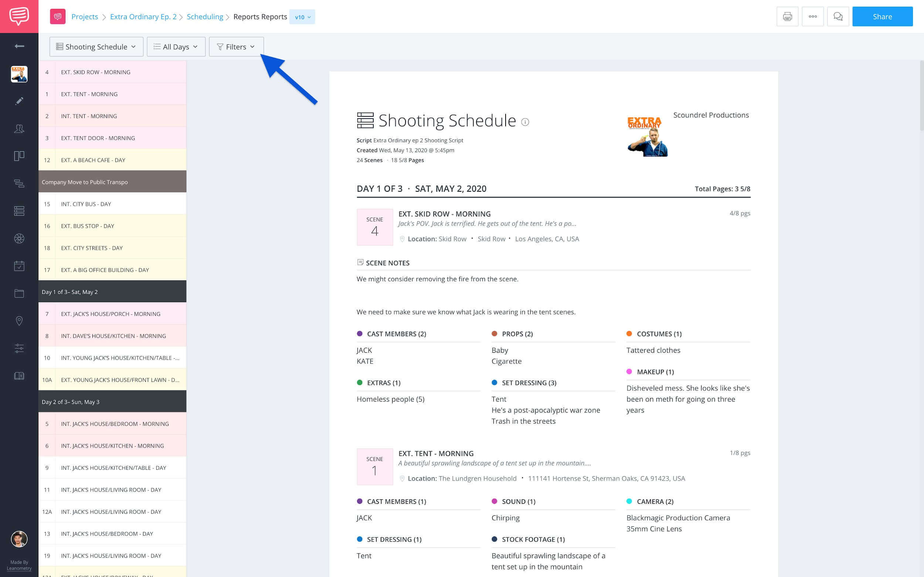Open the calendar scheduling icon in sidebar

coord(19,266)
